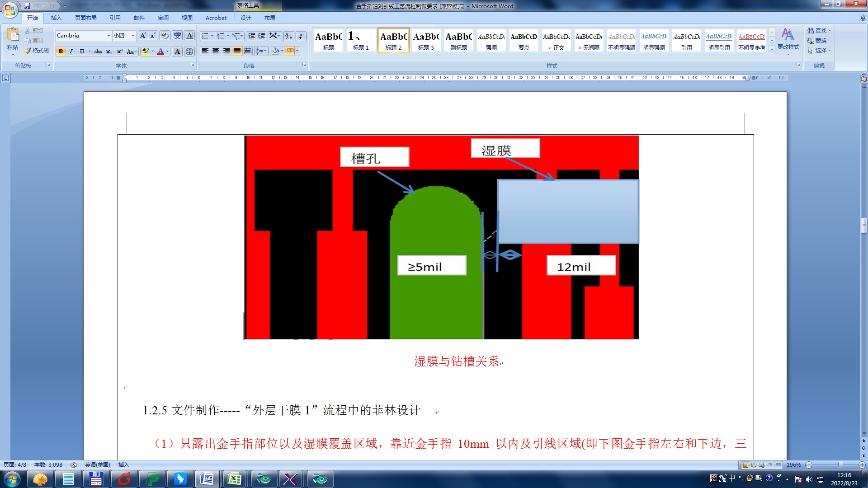Click the Increase Indent icon
The height and width of the screenshot is (488, 868).
pos(262,36)
